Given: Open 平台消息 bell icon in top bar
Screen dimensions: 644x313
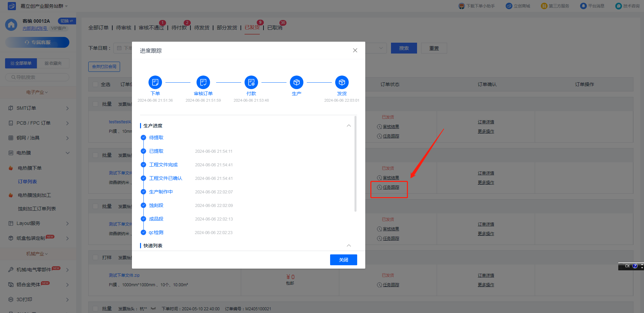Looking at the screenshot, I should pos(583,6).
